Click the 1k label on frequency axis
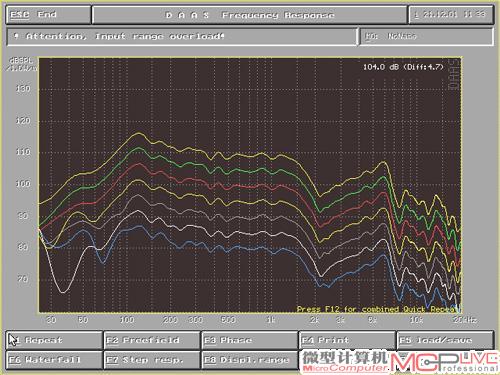The height and width of the screenshot is (375, 500). [271, 320]
